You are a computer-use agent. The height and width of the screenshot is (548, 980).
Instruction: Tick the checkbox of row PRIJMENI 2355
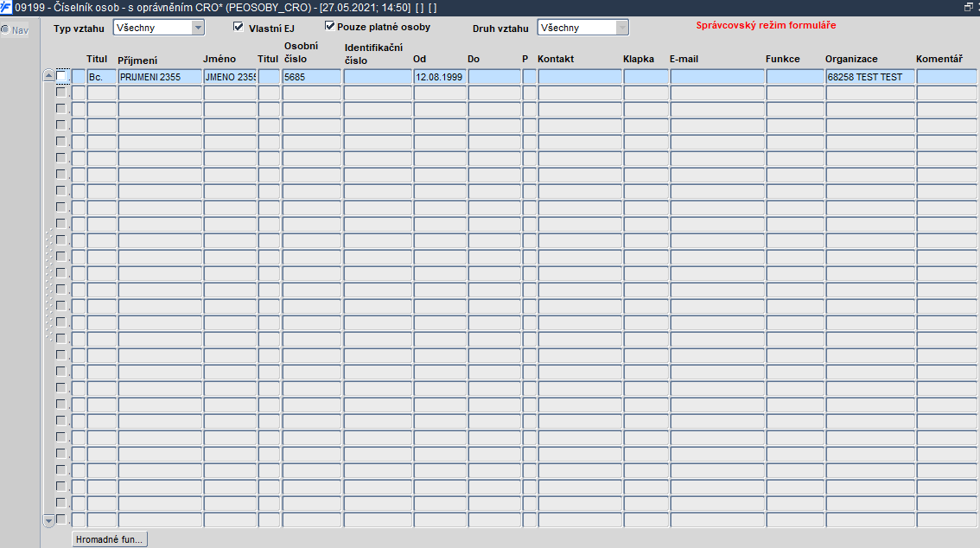(x=61, y=76)
